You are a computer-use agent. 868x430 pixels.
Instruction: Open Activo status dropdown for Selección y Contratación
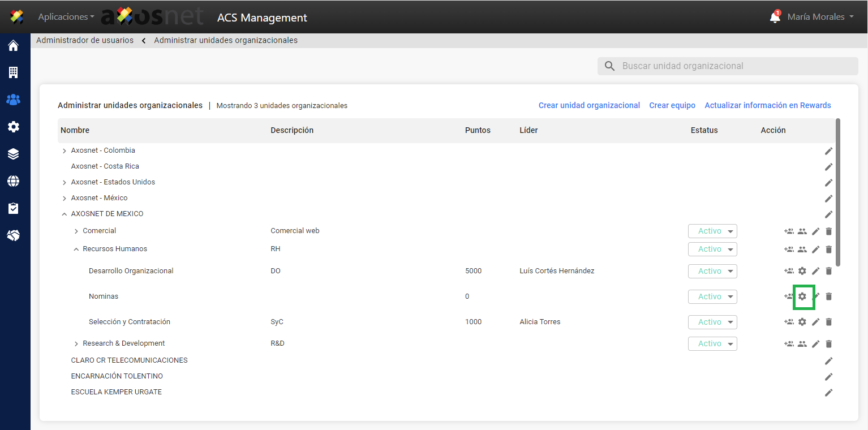click(712, 322)
